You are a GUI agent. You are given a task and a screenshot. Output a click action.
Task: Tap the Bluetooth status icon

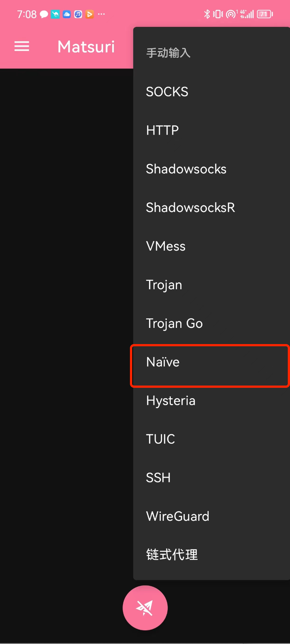coord(207,14)
